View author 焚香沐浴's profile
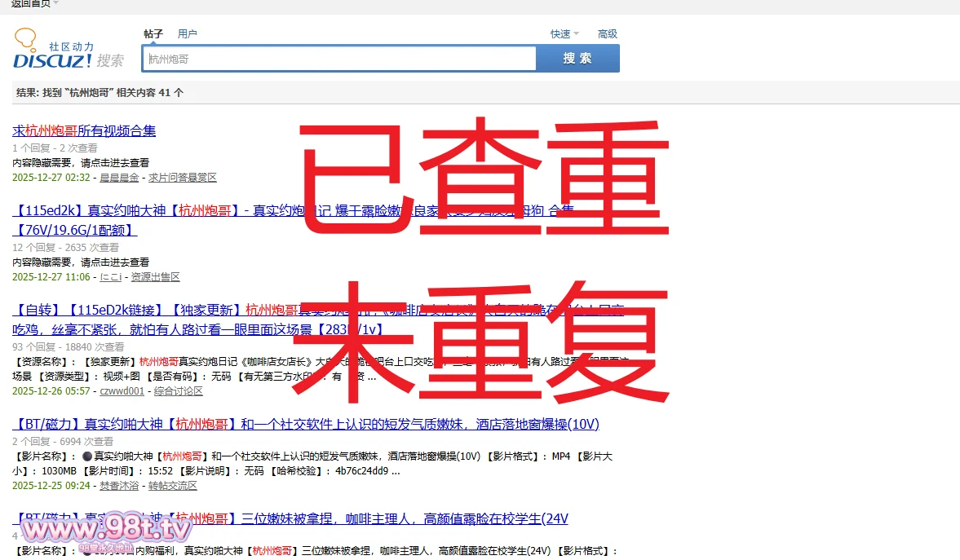 (119, 486)
